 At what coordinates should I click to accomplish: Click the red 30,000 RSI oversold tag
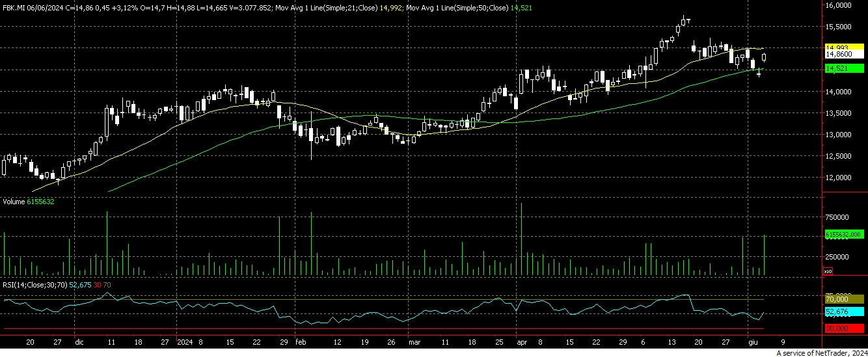click(x=844, y=329)
